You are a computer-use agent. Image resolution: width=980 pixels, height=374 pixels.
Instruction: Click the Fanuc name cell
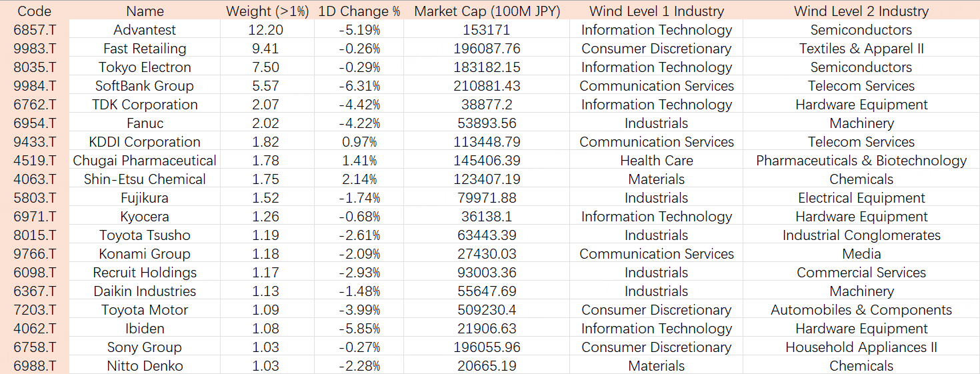145,123
